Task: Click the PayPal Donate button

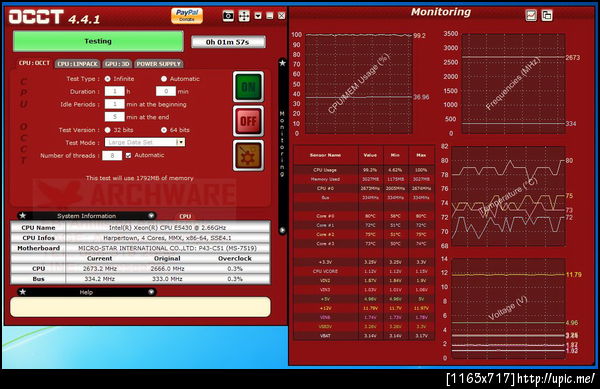Action: (x=187, y=16)
